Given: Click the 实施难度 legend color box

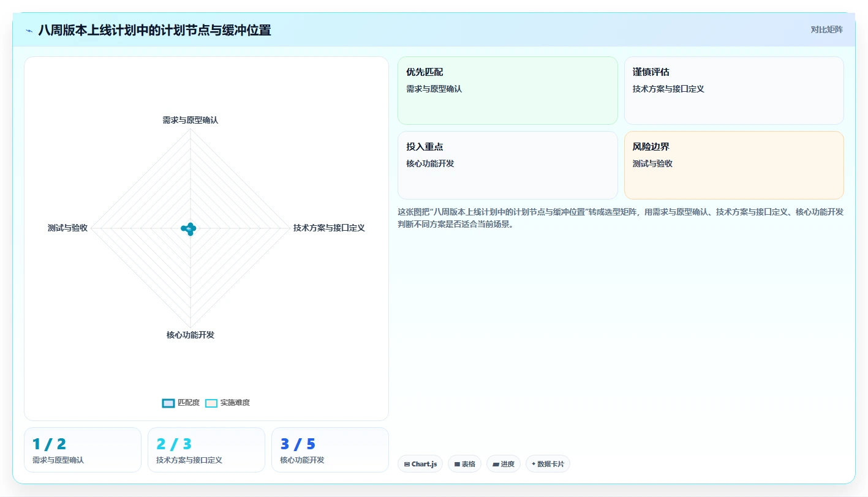Looking at the screenshot, I should click(211, 403).
